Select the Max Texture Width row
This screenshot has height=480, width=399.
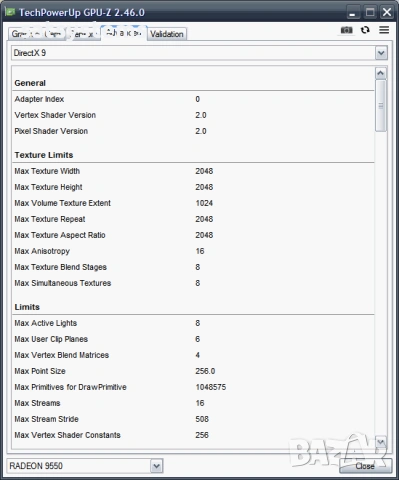pyautogui.click(x=193, y=171)
